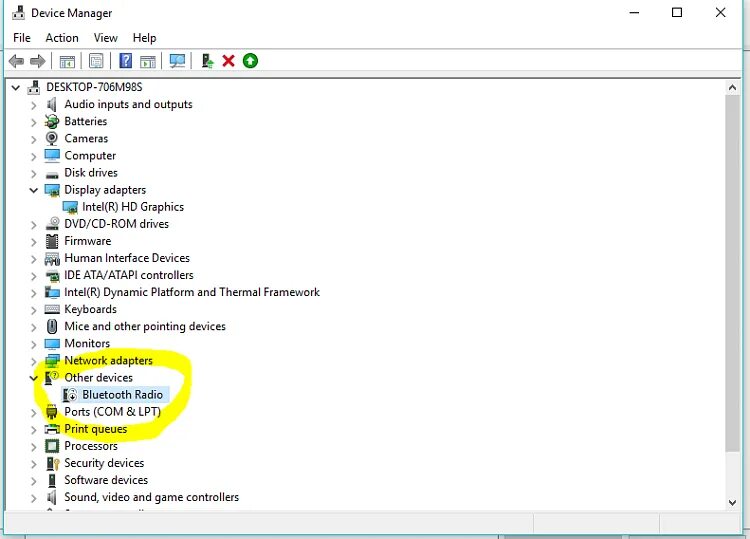750x539 pixels.
Task: Click the vertical scrollbar thumb
Action: point(732,273)
